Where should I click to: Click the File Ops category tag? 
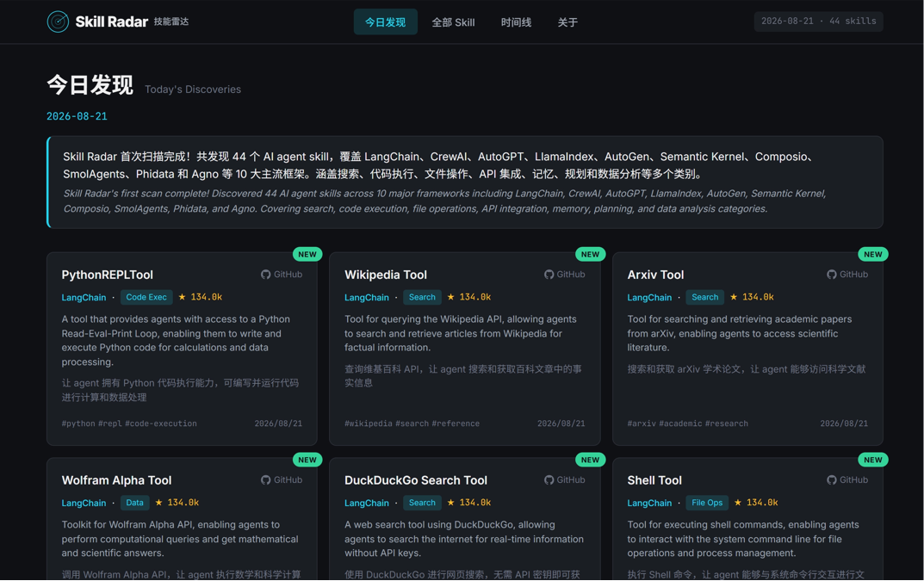tap(707, 503)
